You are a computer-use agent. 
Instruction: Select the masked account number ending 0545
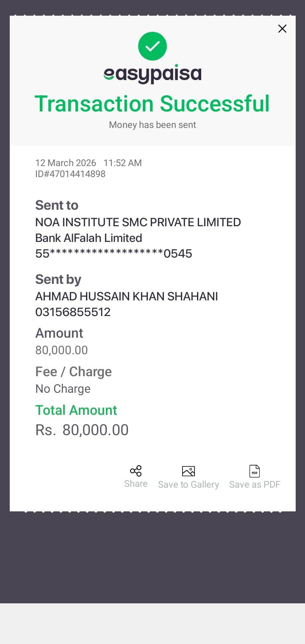coord(114,253)
